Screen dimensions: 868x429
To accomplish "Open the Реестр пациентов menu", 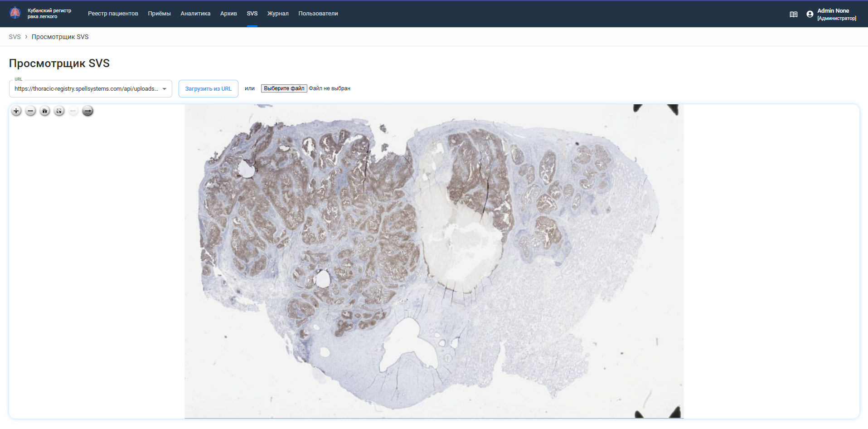I will tap(113, 14).
